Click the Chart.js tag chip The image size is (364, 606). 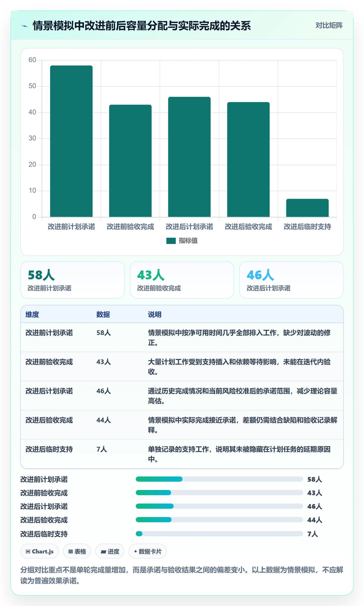coord(40,551)
